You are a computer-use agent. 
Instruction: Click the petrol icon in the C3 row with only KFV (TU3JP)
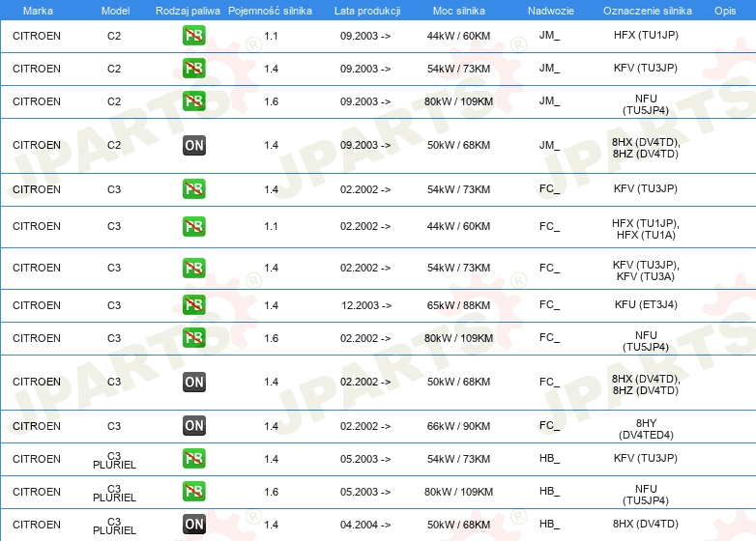tap(193, 188)
